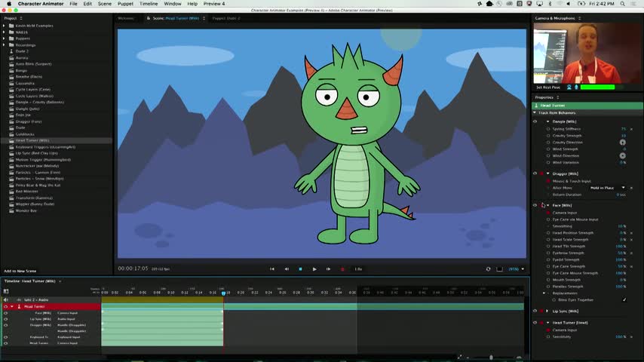This screenshot has width=644, height=362.
Task: Toggle visibility eye of Lip Sync behavior
Action: coord(535,311)
